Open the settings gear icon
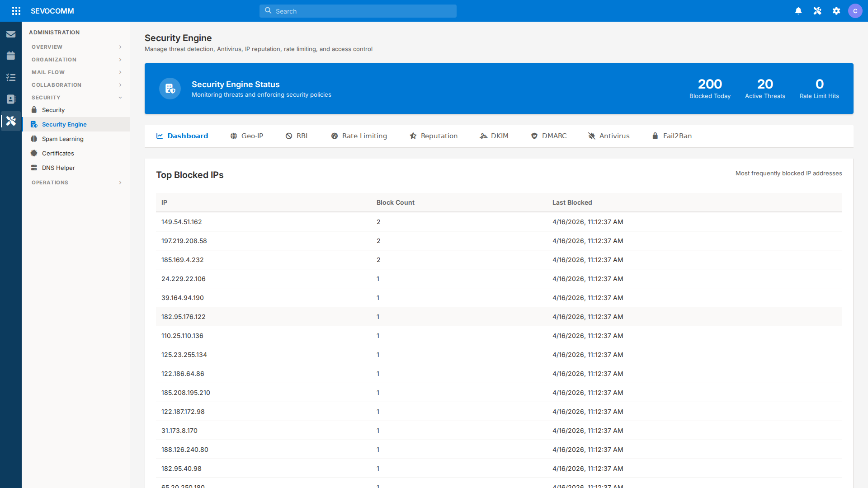This screenshot has width=868, height=488. pos(836,11)
